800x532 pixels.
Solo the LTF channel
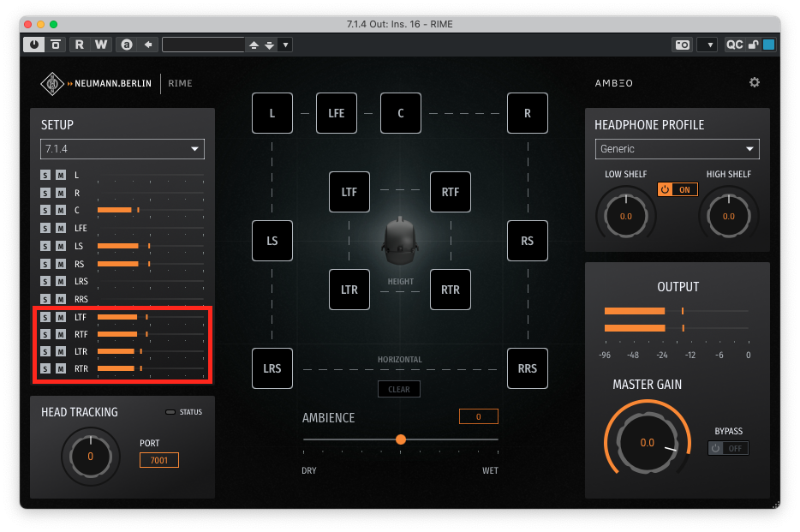pos(45,317)
